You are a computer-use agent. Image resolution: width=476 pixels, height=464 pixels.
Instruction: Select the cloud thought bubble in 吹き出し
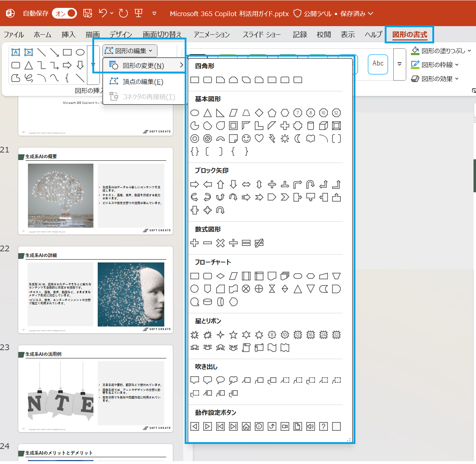coord(233,380)
